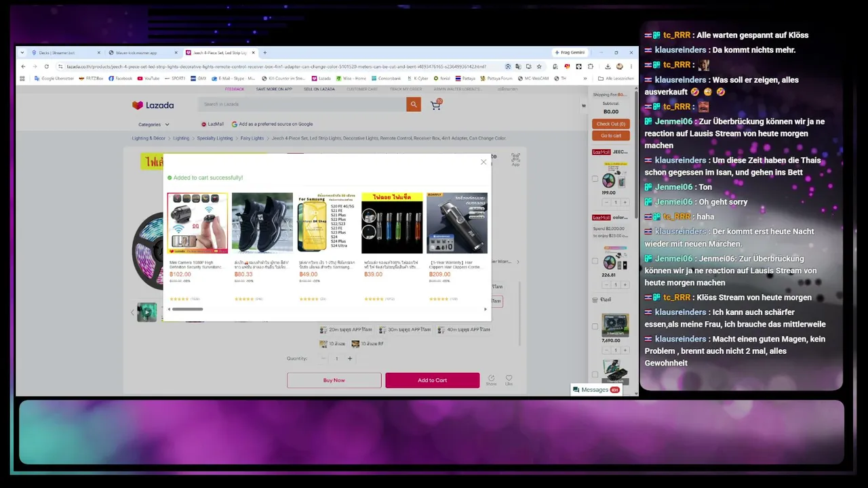Select the 30m color variant option
Image resolution: width=868 pixels, height=488 pixels.
click(x=406, y=329)
